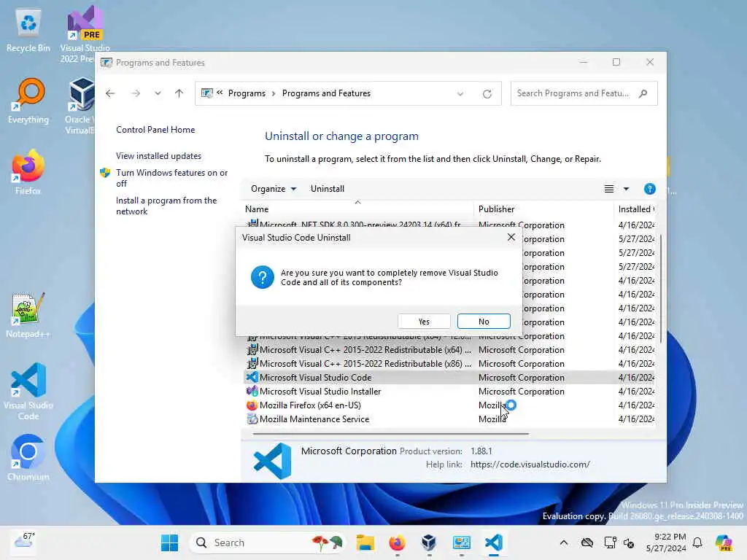Show hidden system tray icons
747x560 pixels.
pyautogui.click(x=564, y=542)
